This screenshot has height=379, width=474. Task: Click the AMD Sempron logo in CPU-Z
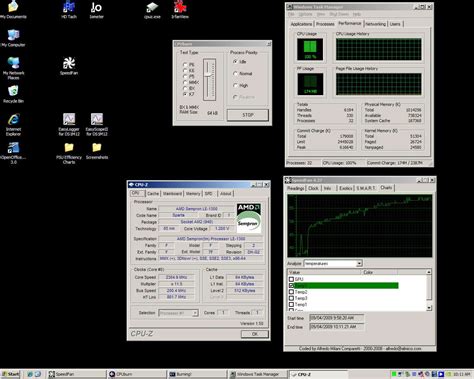[x=249, y=218]
